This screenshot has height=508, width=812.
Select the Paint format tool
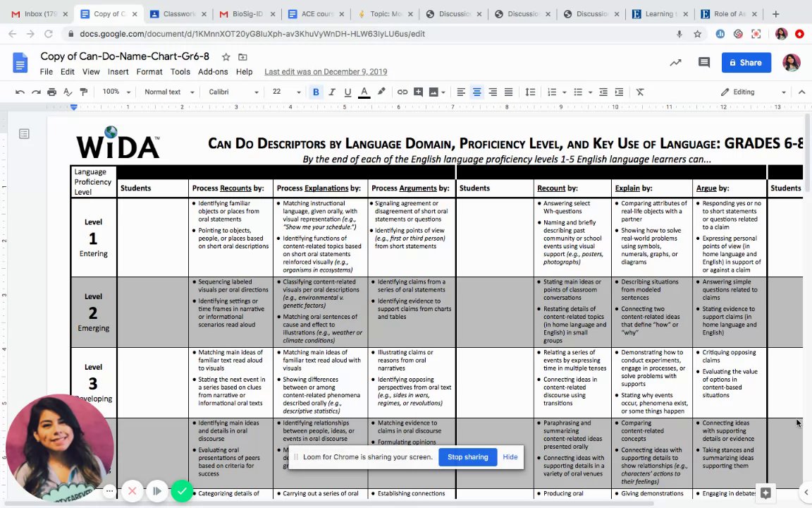tap(83, 92)
